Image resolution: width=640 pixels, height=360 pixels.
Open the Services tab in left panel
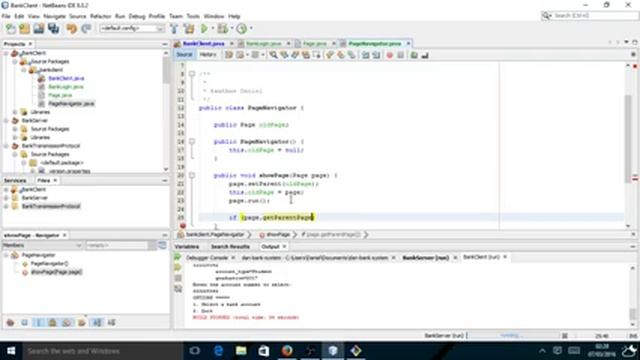click(15, 180)
